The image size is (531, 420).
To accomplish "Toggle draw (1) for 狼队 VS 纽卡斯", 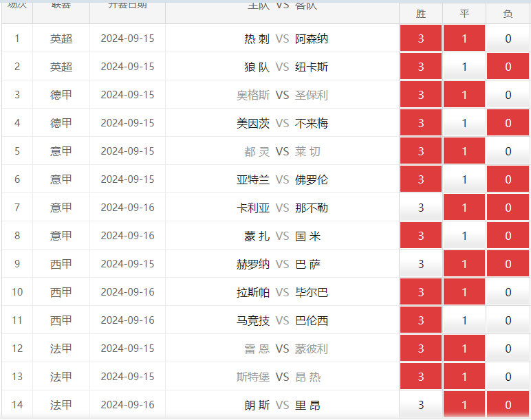I will tap(464, 66).
